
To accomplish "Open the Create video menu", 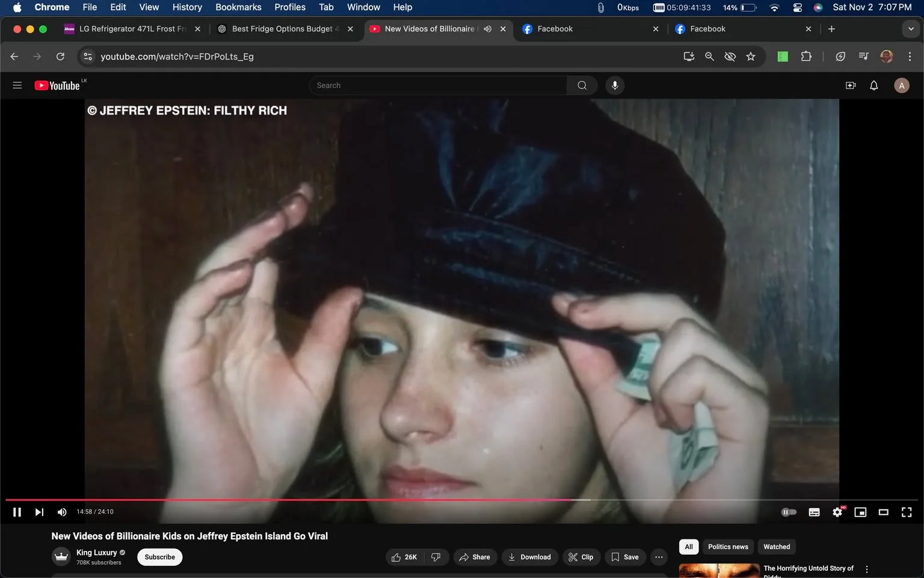I will coord(851,85).
